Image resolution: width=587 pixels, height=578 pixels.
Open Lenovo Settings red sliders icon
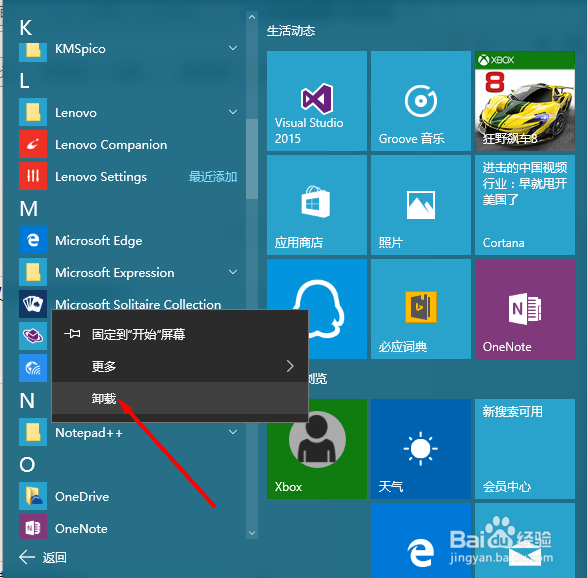click(33, 176)
